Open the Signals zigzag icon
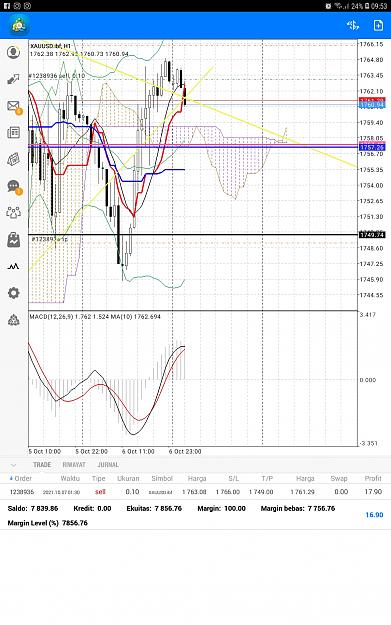Screen dimensions: 391x625 coord(14,266)
